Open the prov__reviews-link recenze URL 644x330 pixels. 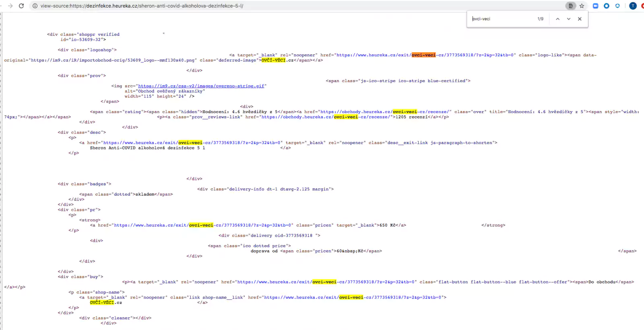tap(326, 117)
